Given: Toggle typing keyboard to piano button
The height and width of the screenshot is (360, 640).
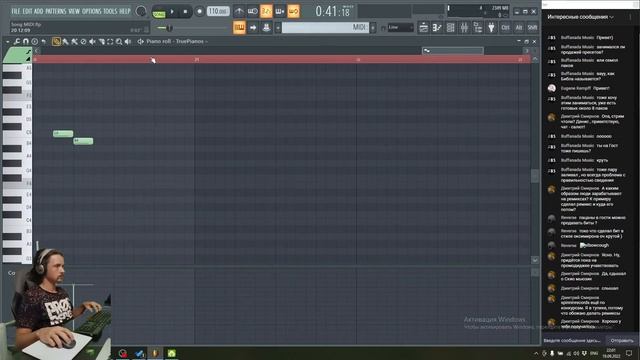Looking at the screenshot, I should (239, 27).
